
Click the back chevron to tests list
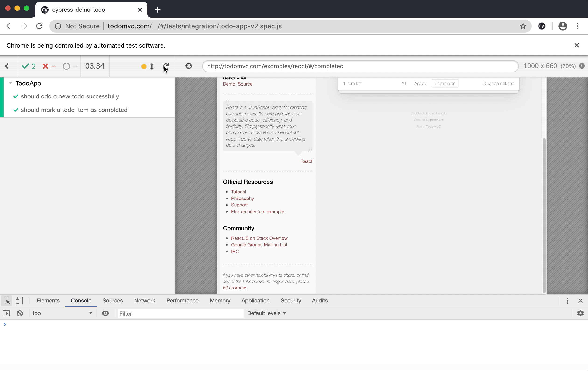click(7, 66)
